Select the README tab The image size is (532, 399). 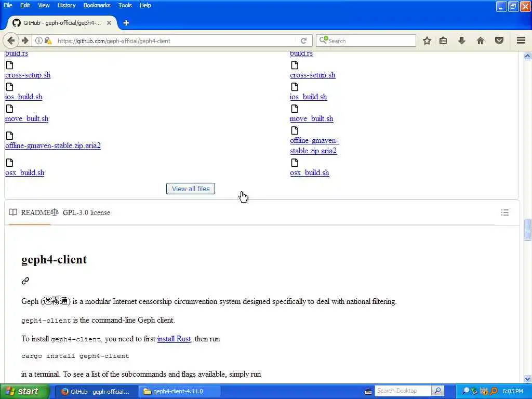click(x=30, y=212)
